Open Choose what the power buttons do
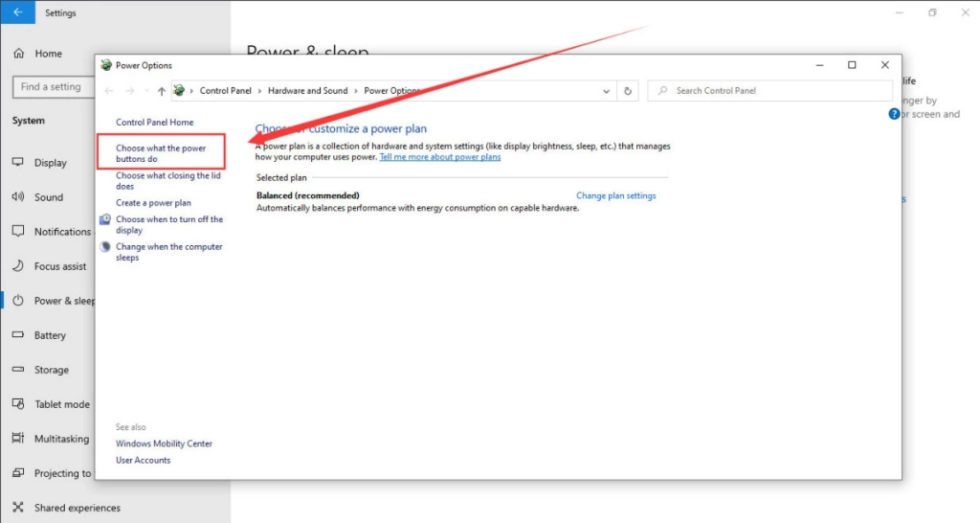Image resolution: width=980 pixels, height=523 pixels. click(x=161, y=153)
